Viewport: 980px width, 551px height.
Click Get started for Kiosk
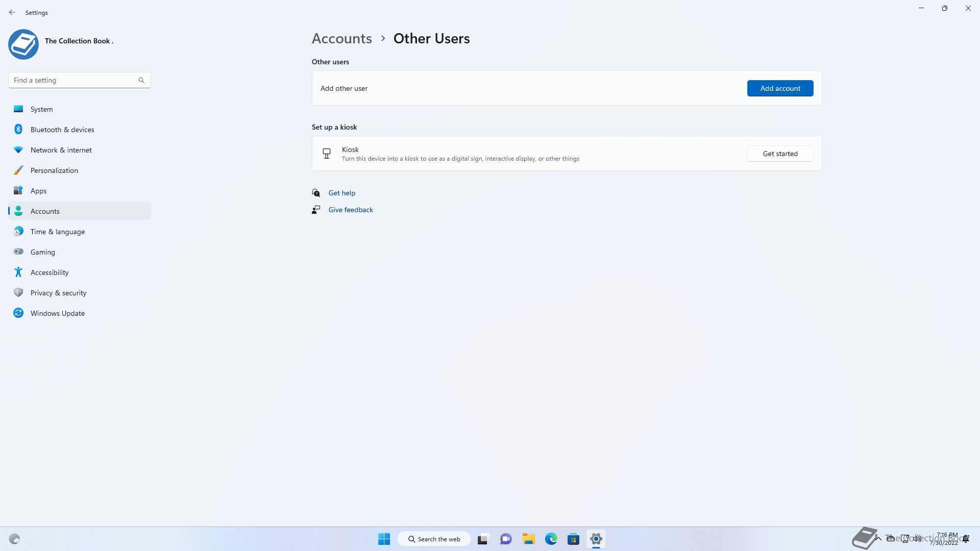[x=779, y=154]
